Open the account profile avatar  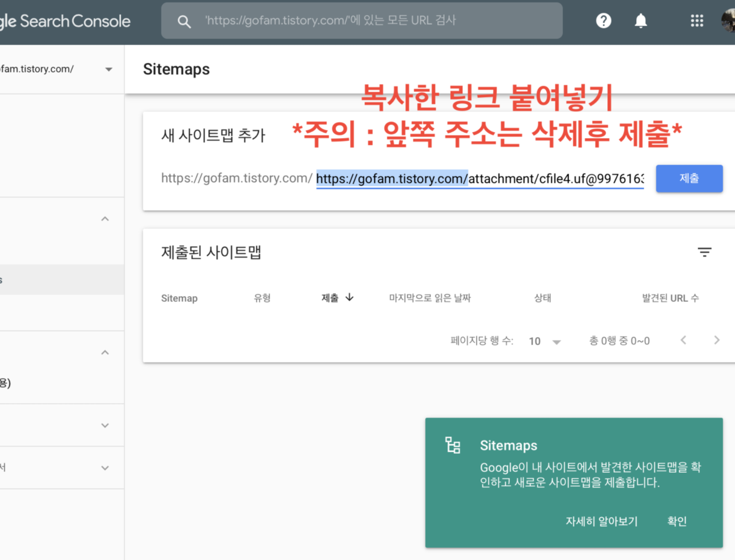click(728, 21)
